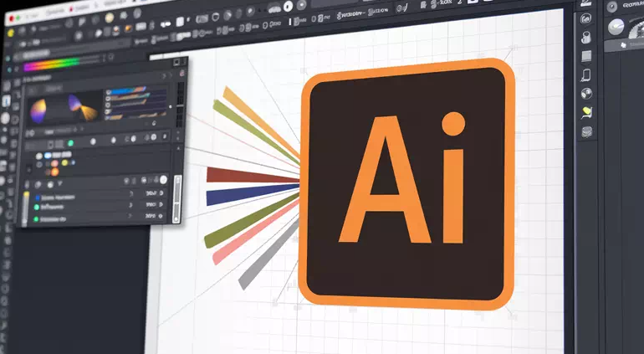Toggle the green dot in floating panel options row
This screenshot has height=354, width=644.
[70, 143]
